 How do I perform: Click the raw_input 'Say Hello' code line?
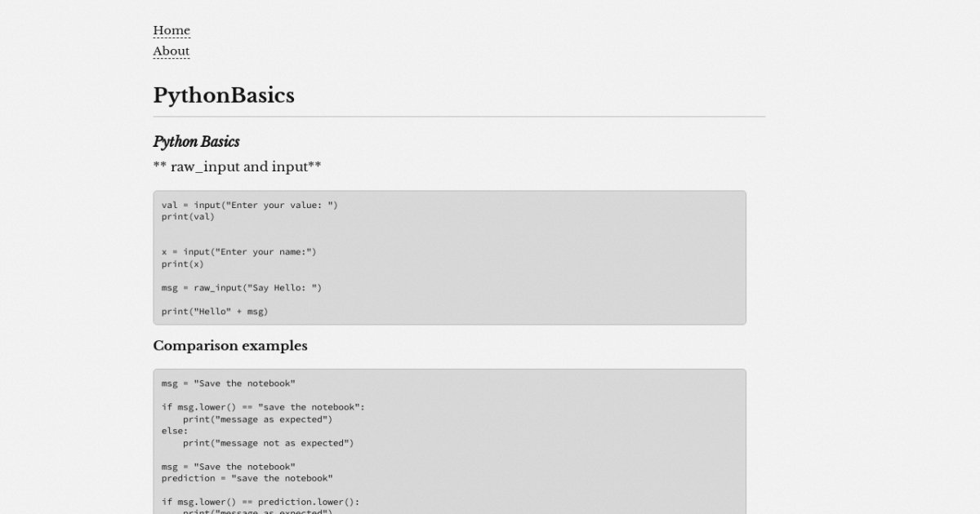[x=242, y=288]
